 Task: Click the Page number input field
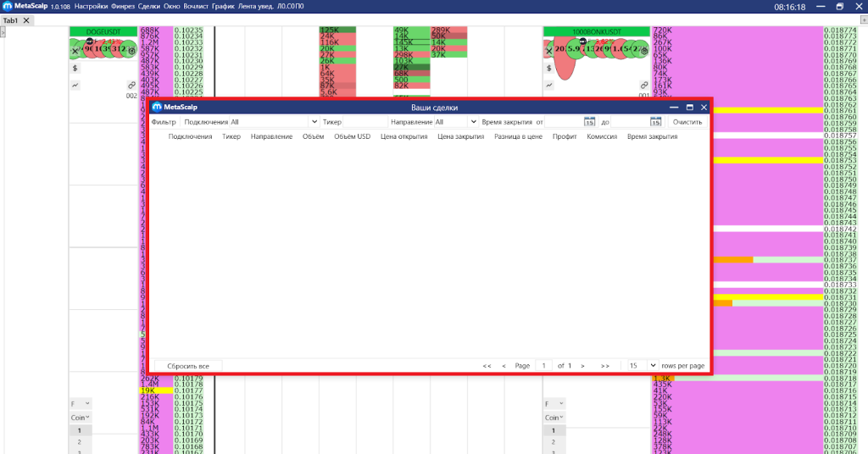[543, 366]
